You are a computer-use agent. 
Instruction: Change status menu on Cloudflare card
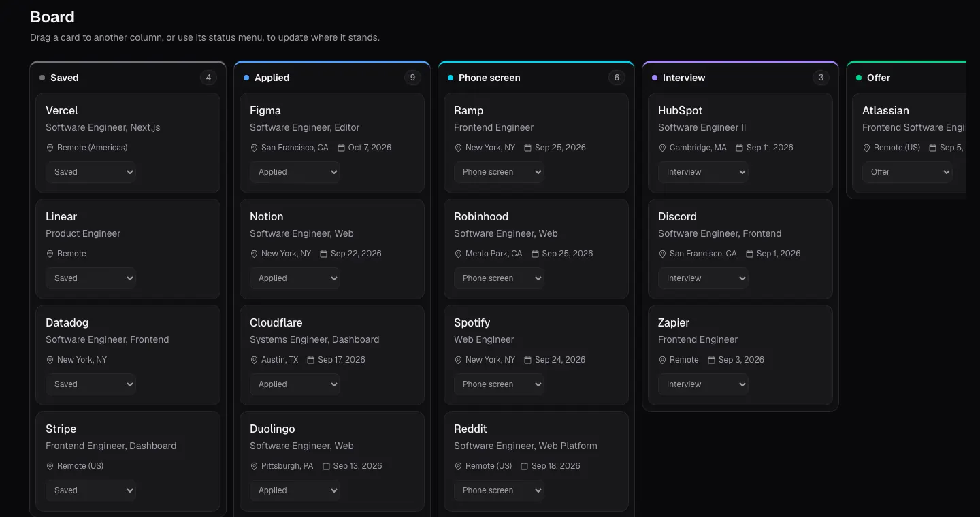point(295,384)
